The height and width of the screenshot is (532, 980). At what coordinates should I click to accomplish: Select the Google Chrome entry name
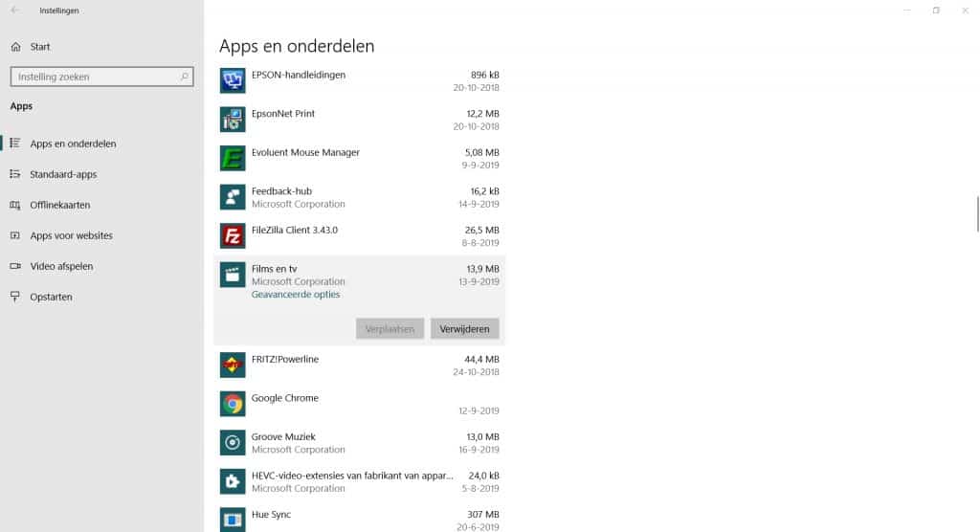[x=285, y=398]
